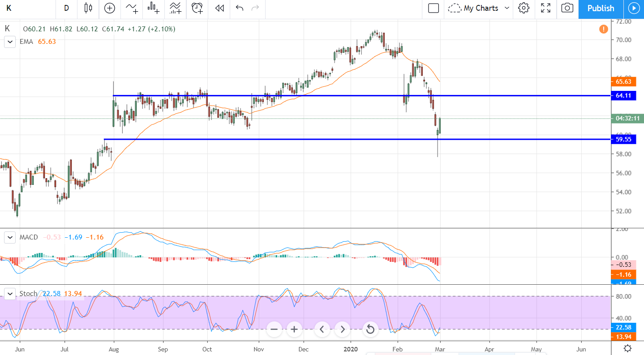The width and height of the screenshot is (644, 355).
Task: Open the My Charts layout dropdown
Action: 480,8
